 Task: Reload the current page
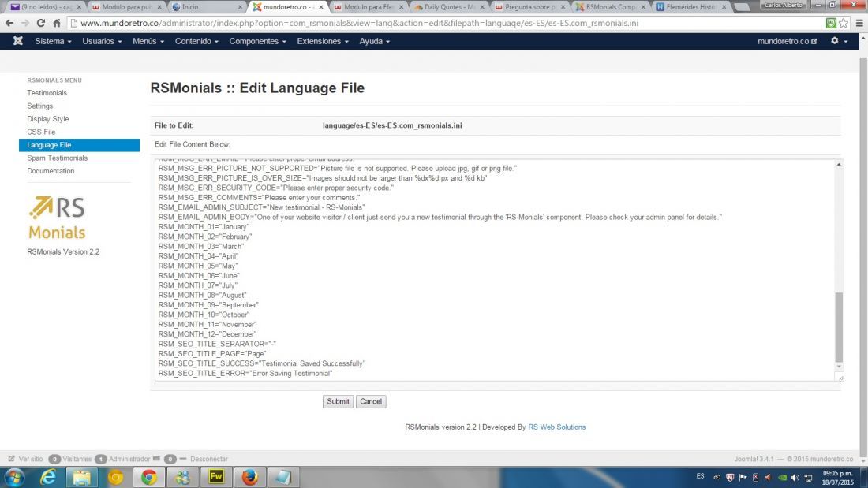click(40, 23)
